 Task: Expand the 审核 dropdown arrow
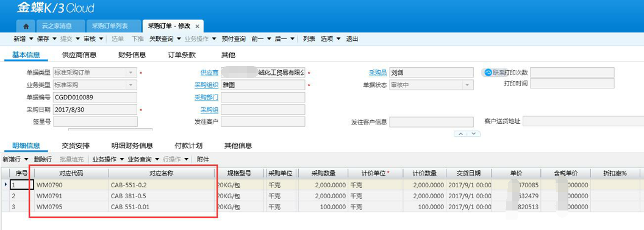[x=101, y=39]
